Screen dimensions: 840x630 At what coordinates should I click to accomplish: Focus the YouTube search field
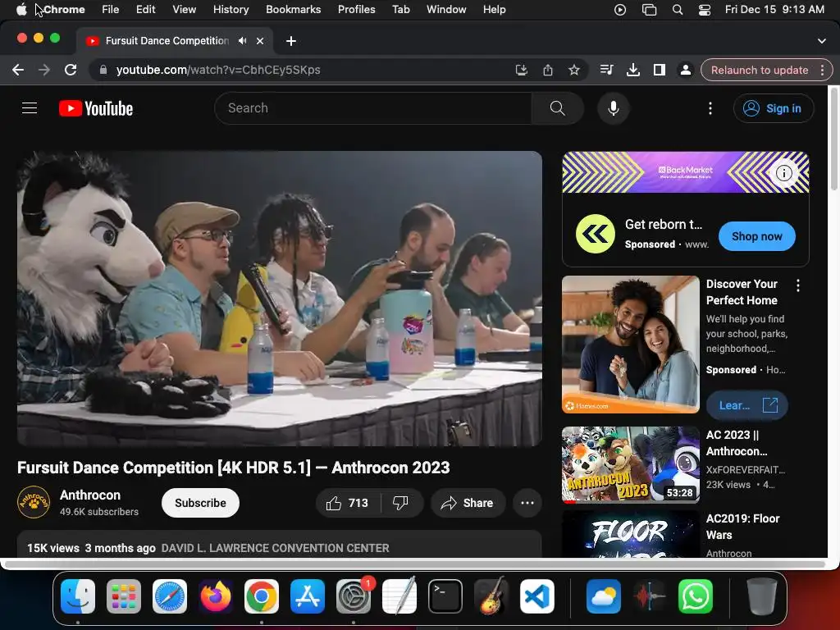373,108
